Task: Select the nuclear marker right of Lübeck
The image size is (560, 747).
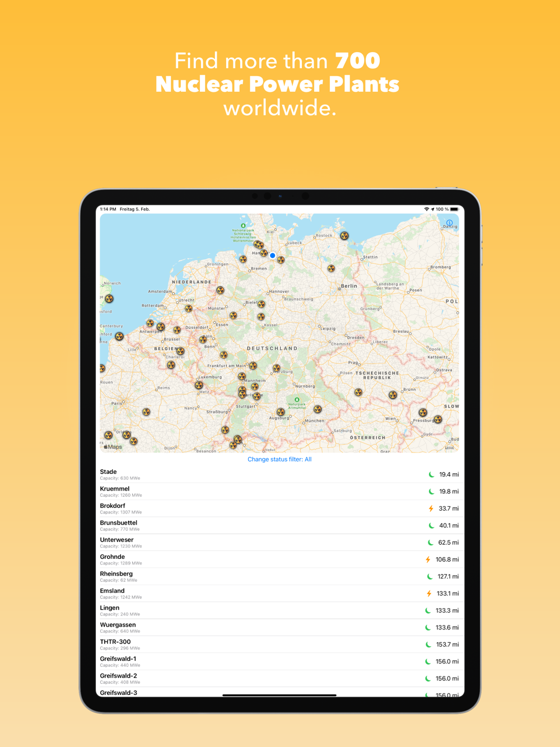Action: [x=281, y=260]
